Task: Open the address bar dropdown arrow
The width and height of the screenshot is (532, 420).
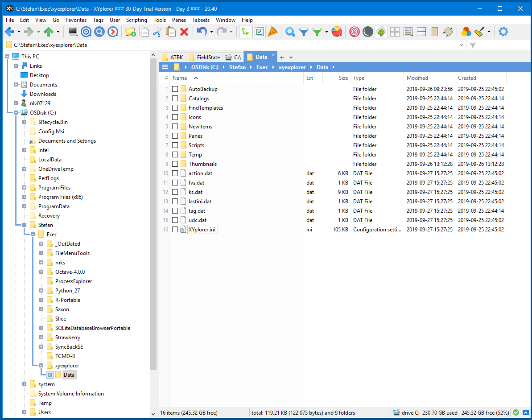Action: (x=462, y=45)
